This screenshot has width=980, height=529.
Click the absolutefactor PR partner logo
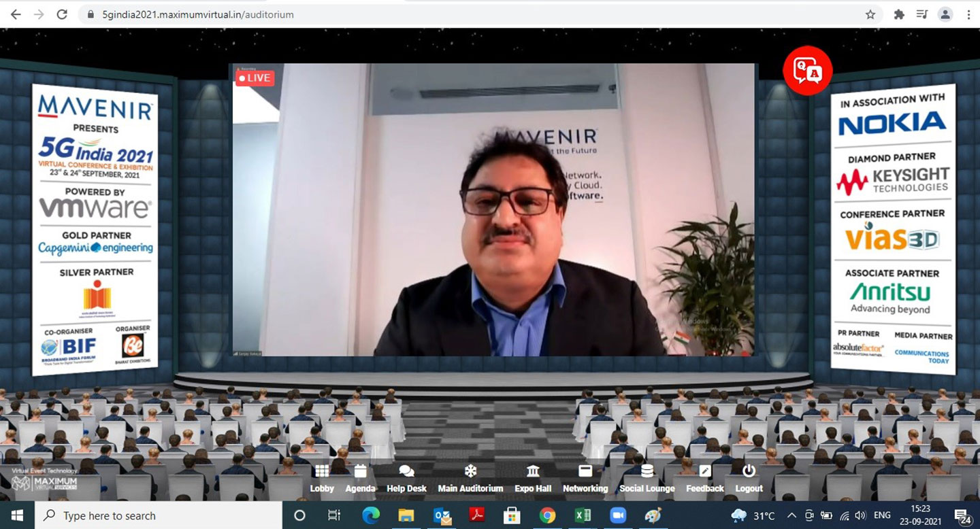click(x=857, y=349)
